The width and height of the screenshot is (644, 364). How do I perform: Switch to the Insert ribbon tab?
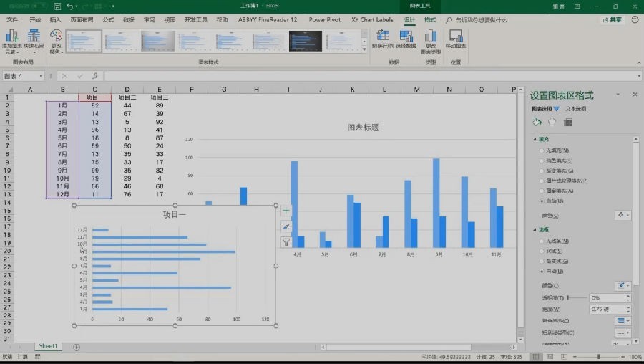55,20
